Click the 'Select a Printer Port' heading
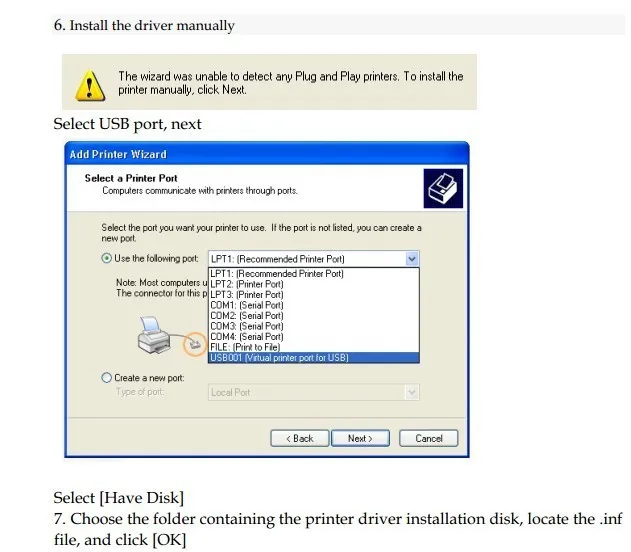Screen dimensions: 631x552 click(131, 178)
